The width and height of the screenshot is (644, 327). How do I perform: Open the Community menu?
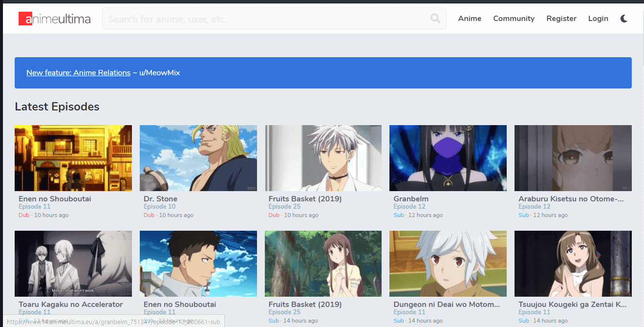click(514, 19)
